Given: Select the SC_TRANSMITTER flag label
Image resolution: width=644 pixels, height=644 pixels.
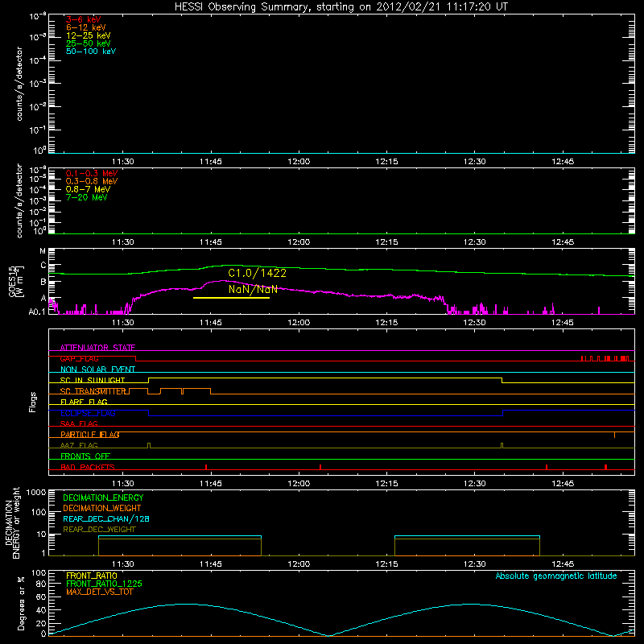Looking at the screenshot, I should [x=93, y=391].
